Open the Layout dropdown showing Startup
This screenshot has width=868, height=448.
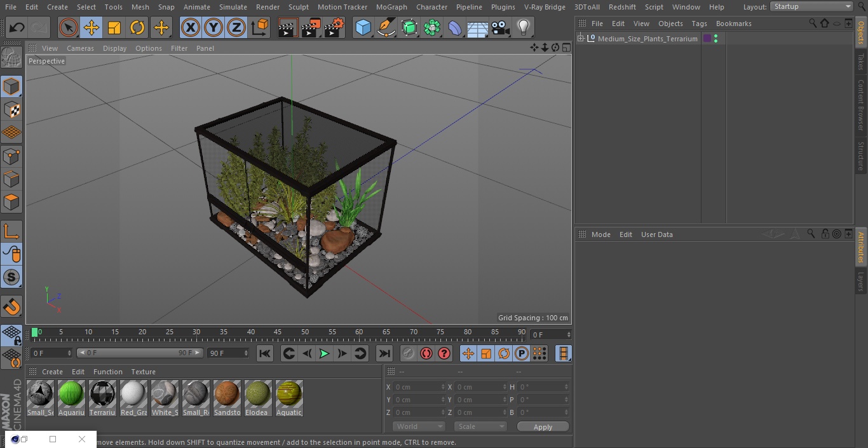(812, 6)
